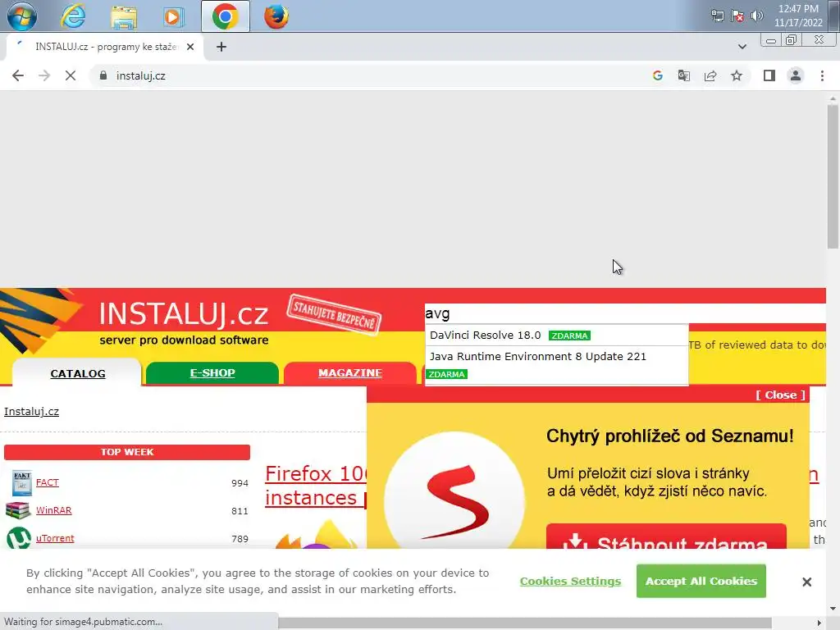
Task: Switch to the Chrome taskbar icon
Action: pos(225,16)
